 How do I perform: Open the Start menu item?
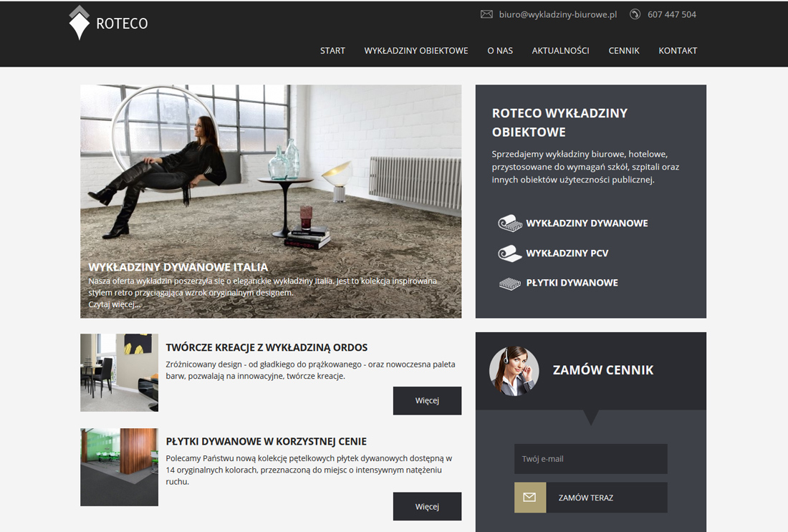click(332, 51)
